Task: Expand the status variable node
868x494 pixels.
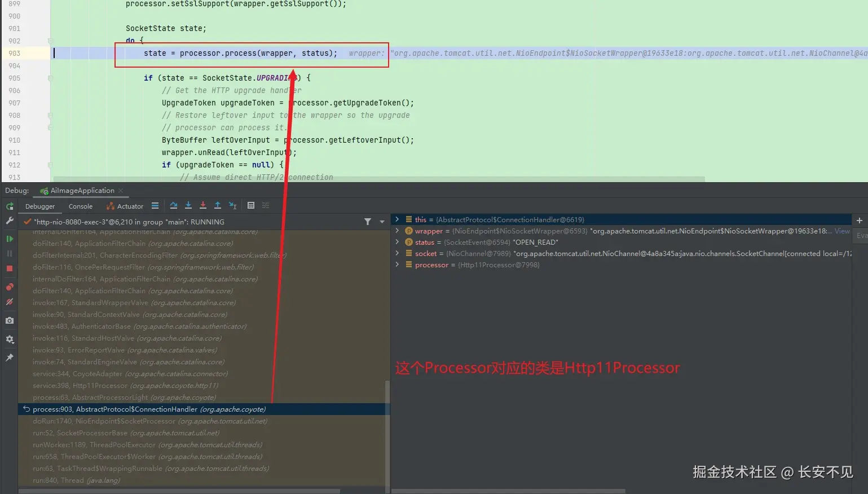Action: pos(397,242)
